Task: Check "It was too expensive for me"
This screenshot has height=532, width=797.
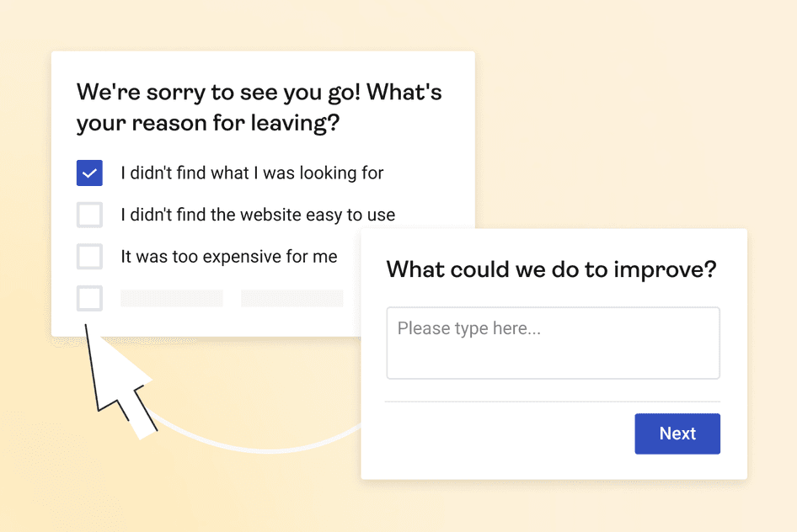Action: [x=89, y=257]
